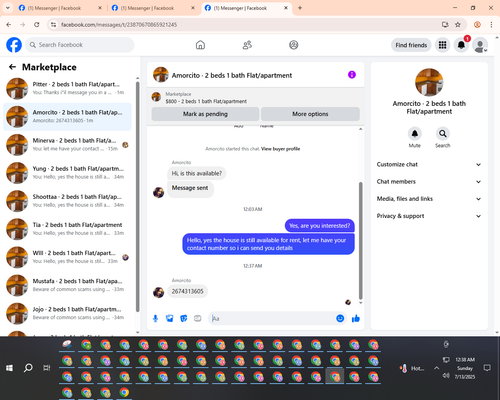View site information icon in address bar
This screenshot has width=500, height=400.
pyautogui.click(x=53, y=25)
